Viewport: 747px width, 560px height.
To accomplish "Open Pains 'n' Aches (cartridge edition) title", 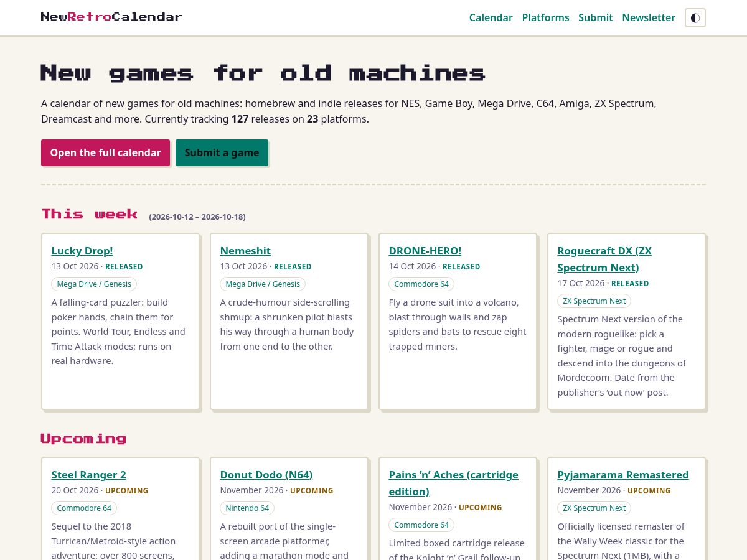I will pyautogui.click(x=453, y=483).
